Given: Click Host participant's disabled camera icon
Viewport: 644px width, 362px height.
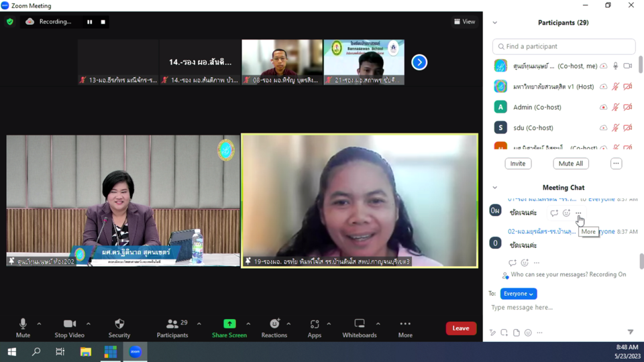Looking at the screenshot, I should (x=628, y=86).
